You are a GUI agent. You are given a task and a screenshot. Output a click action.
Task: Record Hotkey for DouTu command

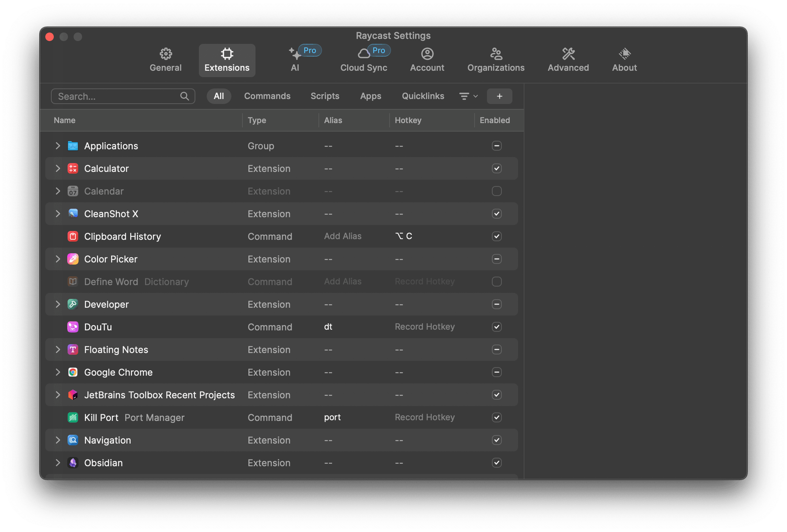425,327
